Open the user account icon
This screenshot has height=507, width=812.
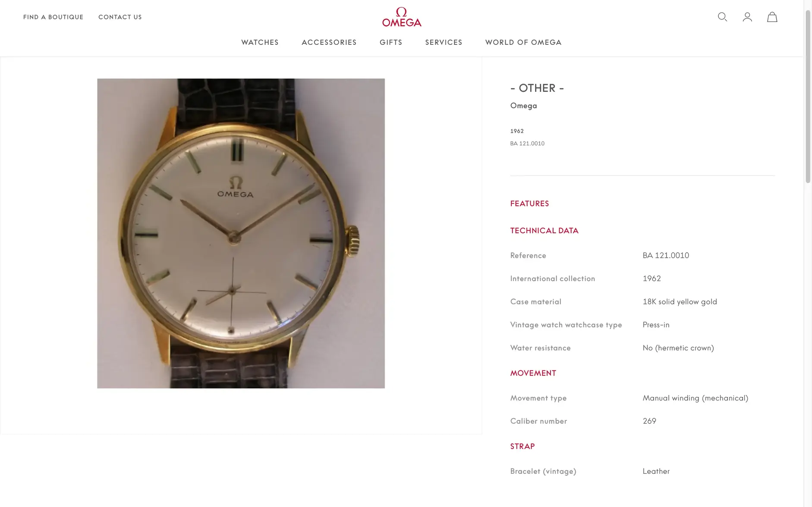coord(747,17)
